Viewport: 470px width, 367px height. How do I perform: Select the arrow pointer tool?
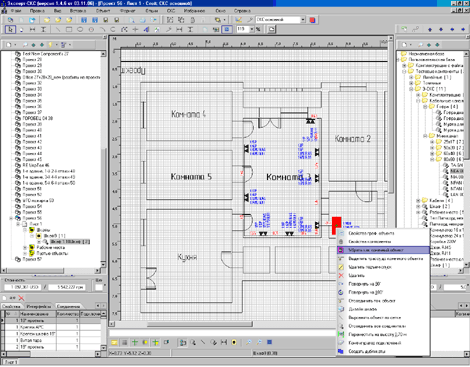10,30
